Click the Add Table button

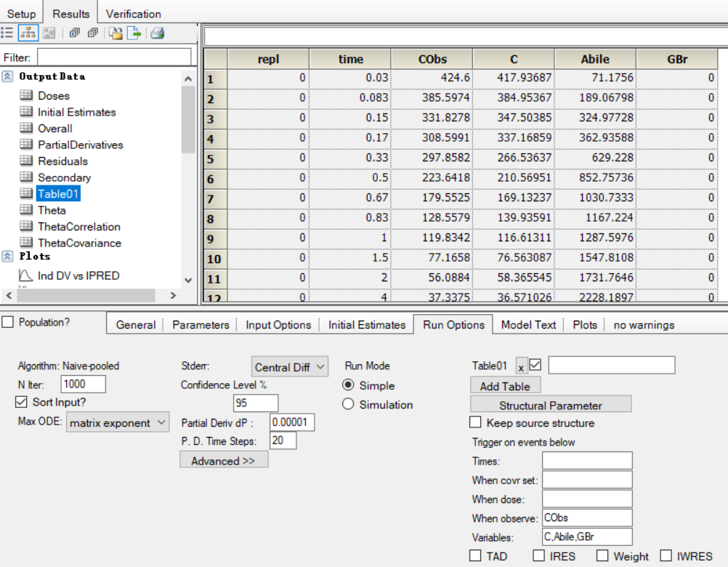505,386
